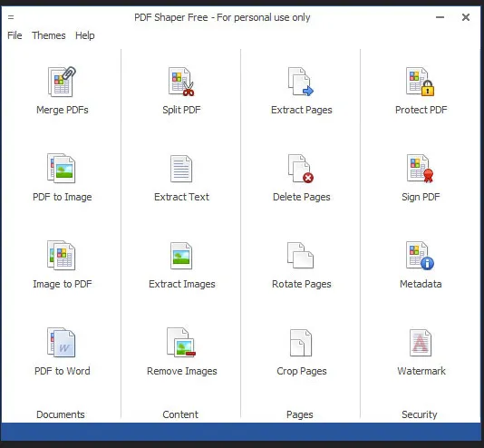
Task: Click the Image to PDF label
Action: 63,284
